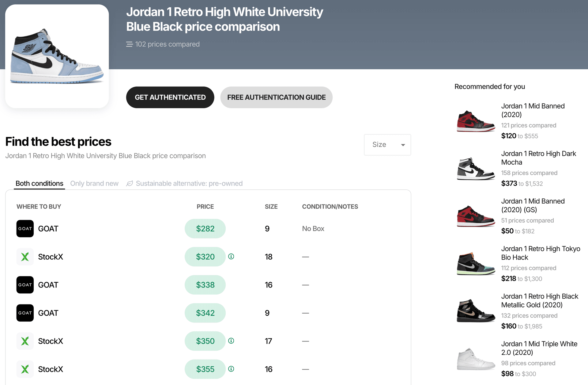The image size is (588, 385).
Task: Click the $282 price pill from GOAT
Action: (x=205, y=228)
